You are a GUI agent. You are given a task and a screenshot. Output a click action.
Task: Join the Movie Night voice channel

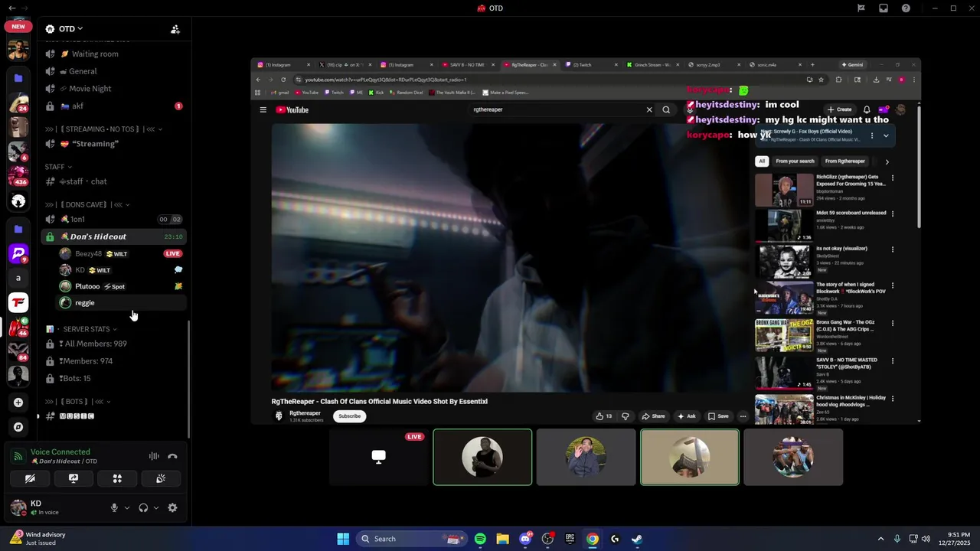point(113,89)
